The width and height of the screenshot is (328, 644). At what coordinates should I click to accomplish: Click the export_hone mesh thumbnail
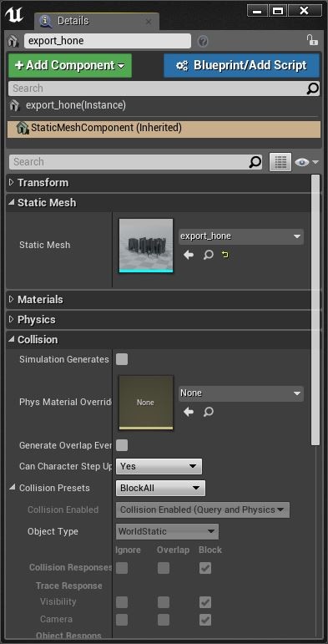(146, 246)
